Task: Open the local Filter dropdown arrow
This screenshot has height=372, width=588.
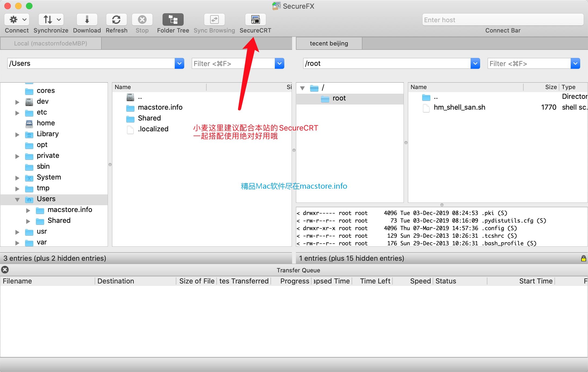Action: 279,63
